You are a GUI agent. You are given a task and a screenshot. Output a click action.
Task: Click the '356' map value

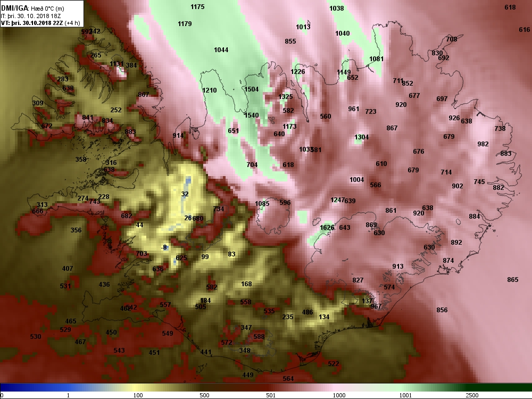tap(76, 230)
